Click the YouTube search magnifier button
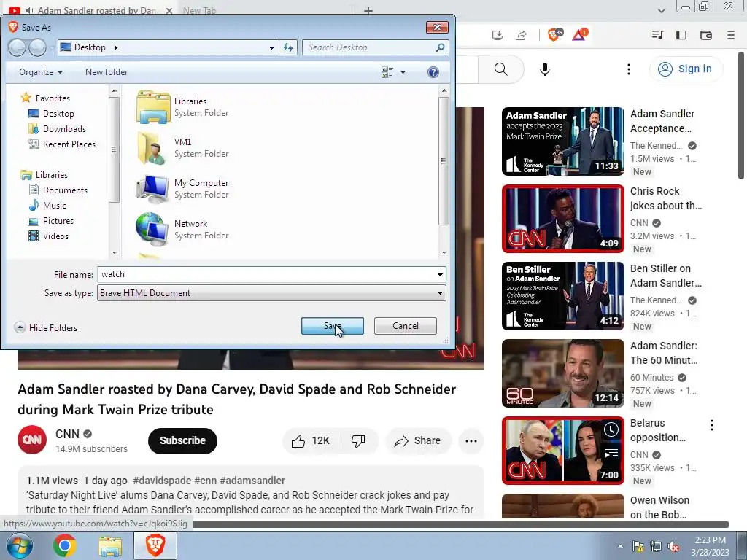 500,69
